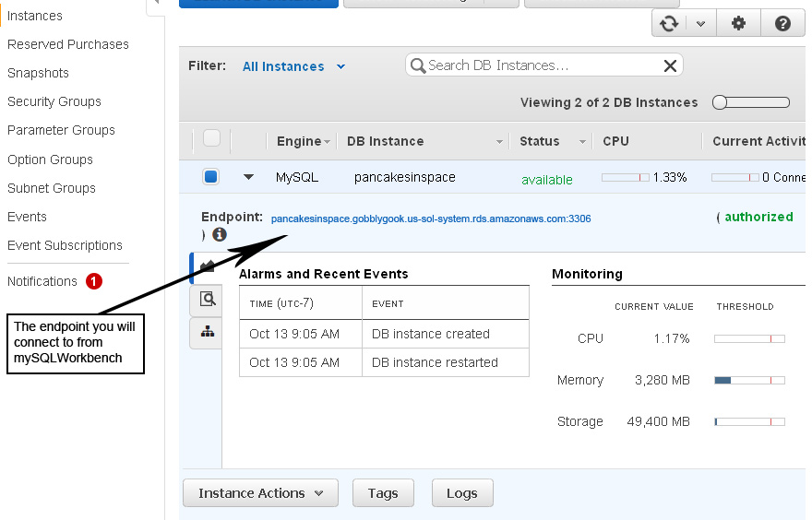Sort by the Engine column
This screenshot has width=812, height=520.
(303, 141)
